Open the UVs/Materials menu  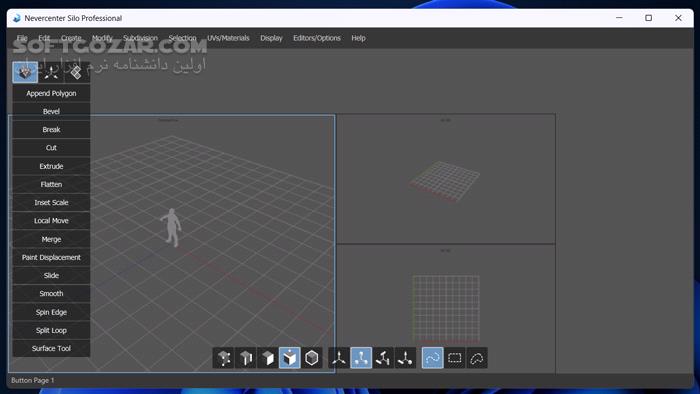point(228,38)
